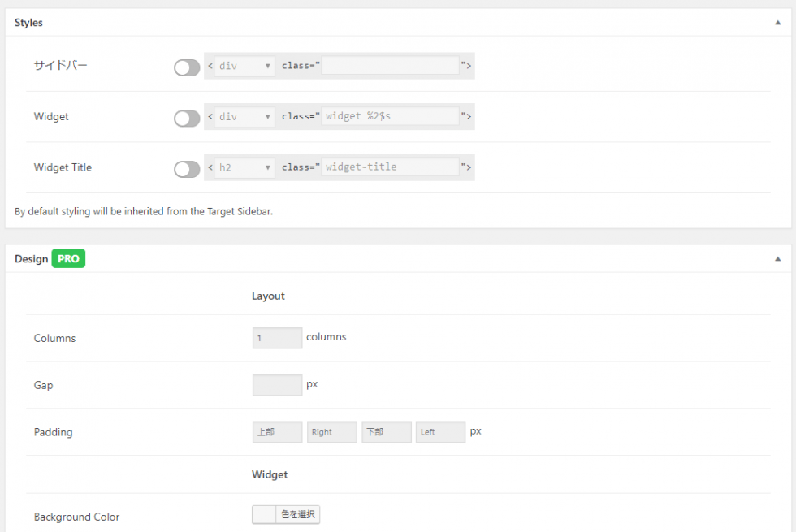The height and width of the screenshot is (532, 796).
Task: Click the widget %2$s class field
Action: pos(391,117)
